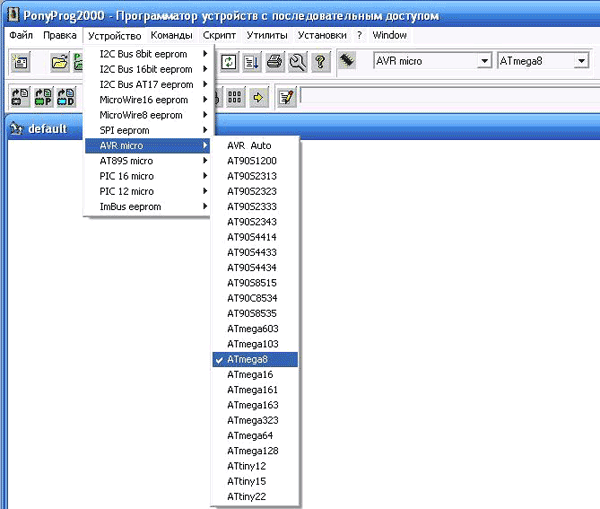The width and height of the screenshot is (600, 509).
Task: Open the Утилиты menu
Action: [267, 35]
